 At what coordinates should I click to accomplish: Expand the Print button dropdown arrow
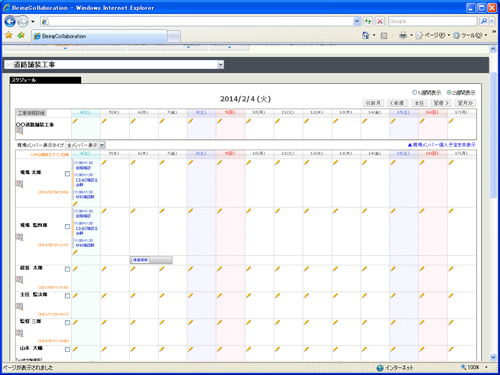coord(411,35)
